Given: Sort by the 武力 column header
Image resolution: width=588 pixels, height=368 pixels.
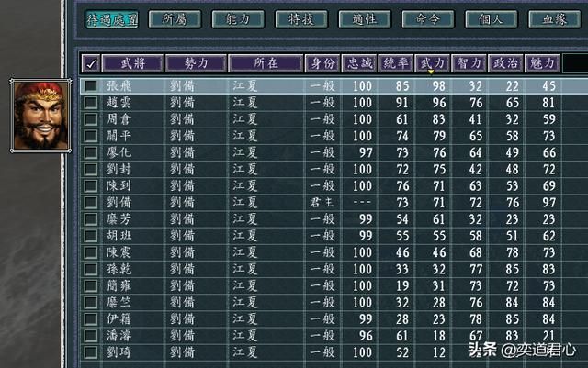Looking at the screenshot, I should 433,63.
